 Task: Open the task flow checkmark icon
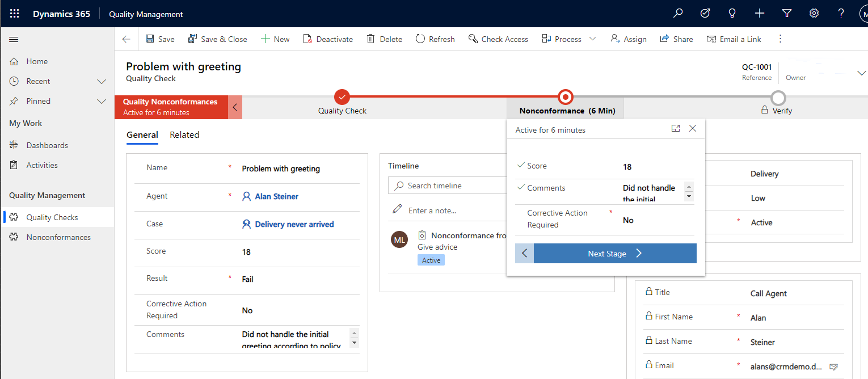[705, 14]
